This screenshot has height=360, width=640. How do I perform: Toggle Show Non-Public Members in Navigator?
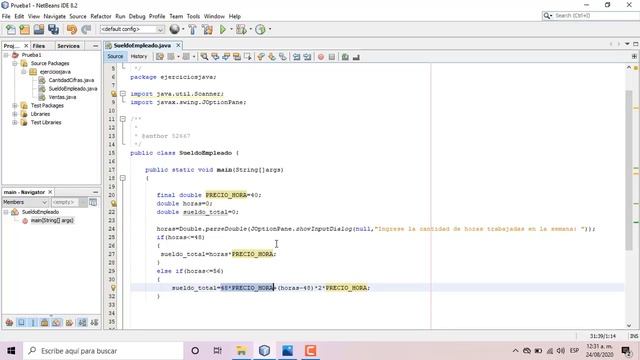click(44, 323)
